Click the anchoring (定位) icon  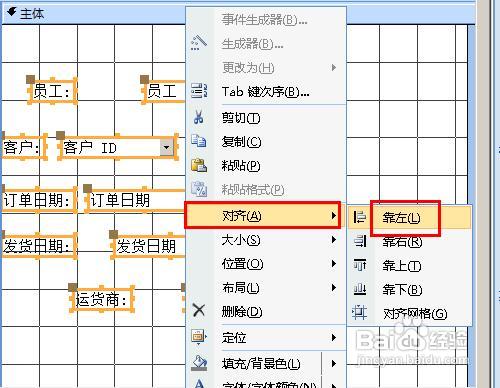[x=199, y=337]
